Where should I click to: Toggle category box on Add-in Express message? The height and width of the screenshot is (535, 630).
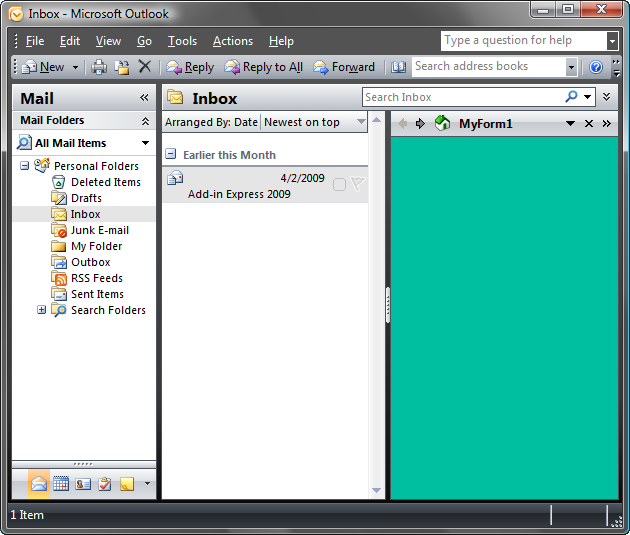tap(339, 184)
